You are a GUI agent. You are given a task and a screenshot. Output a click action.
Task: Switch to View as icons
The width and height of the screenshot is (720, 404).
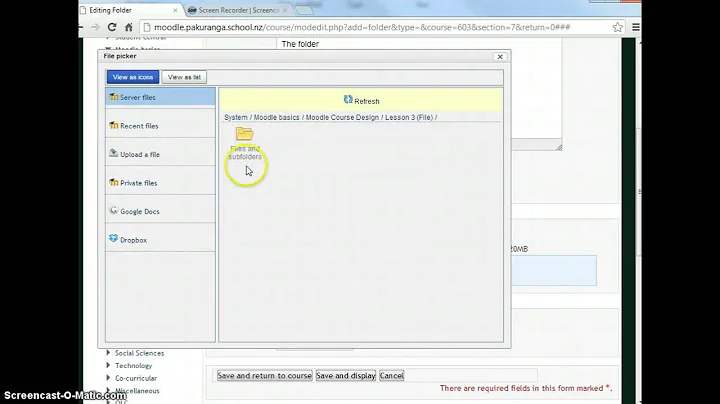(133, 77)
